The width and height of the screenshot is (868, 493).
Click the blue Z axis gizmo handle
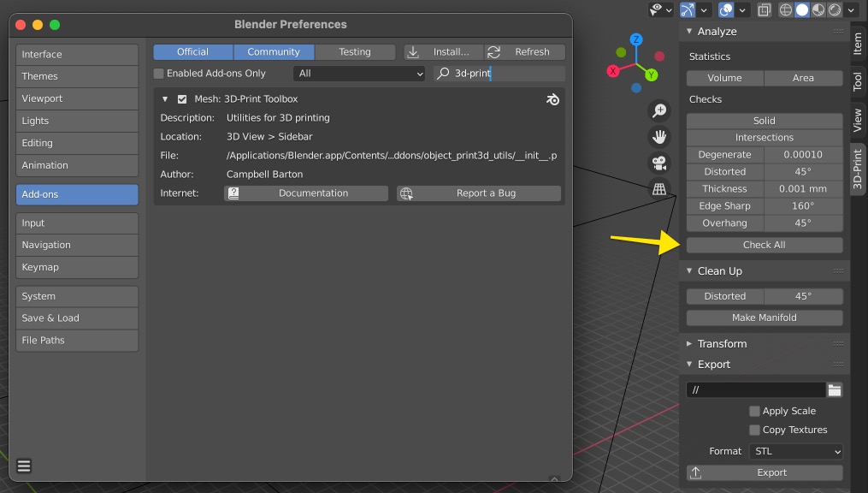click(x=636, y=39)
